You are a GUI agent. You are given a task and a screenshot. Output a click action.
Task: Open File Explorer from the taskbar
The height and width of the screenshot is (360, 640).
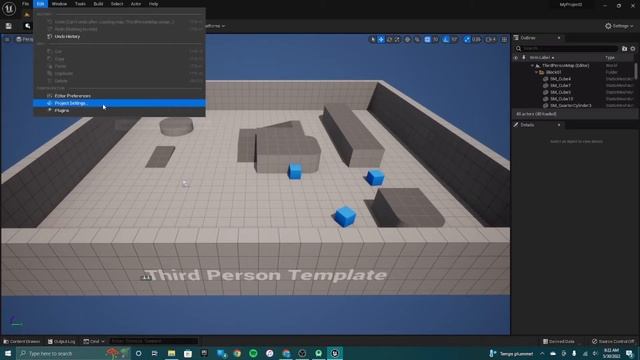(171, 353)
